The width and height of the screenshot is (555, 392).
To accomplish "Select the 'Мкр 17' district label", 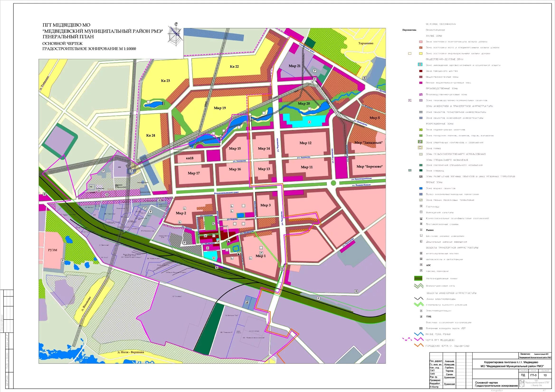I will [x=194, y=173].
